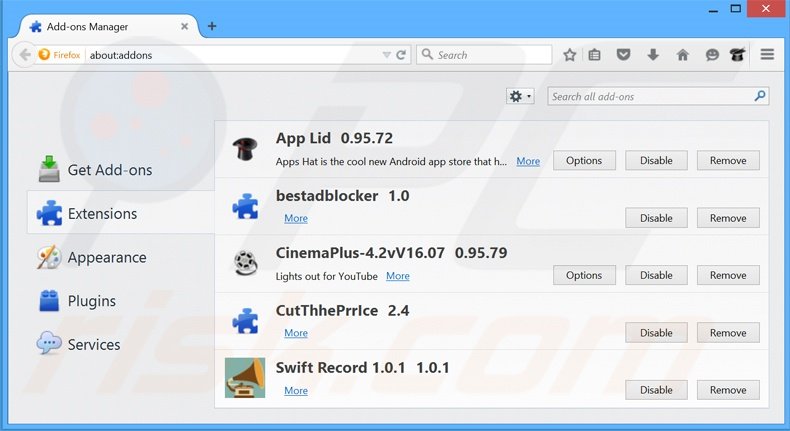Click the bookmark star icon
Viewport: 790px width, 431px height.
pyautogui.click(x=570, y=55)
